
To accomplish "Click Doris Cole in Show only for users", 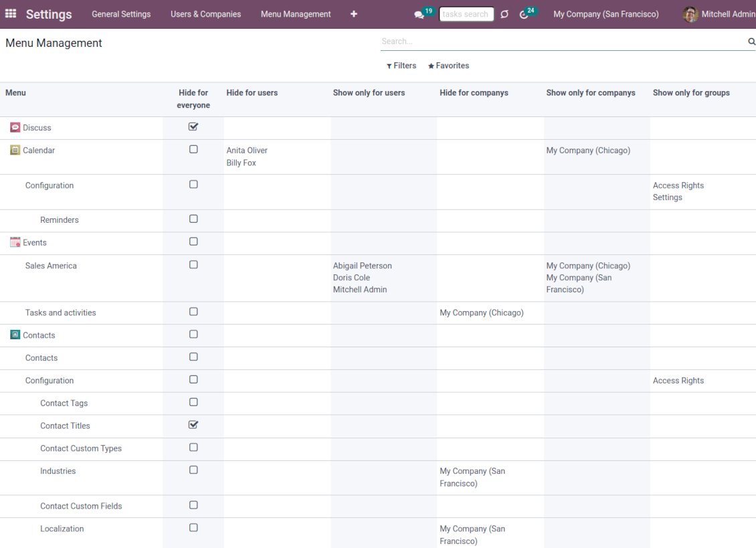I will tap(351, 278).
